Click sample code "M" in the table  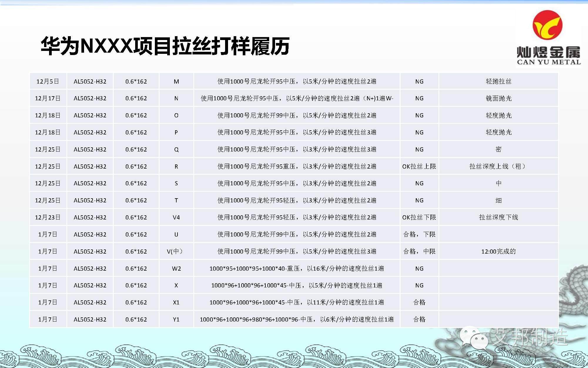click(x=176, y=81)
